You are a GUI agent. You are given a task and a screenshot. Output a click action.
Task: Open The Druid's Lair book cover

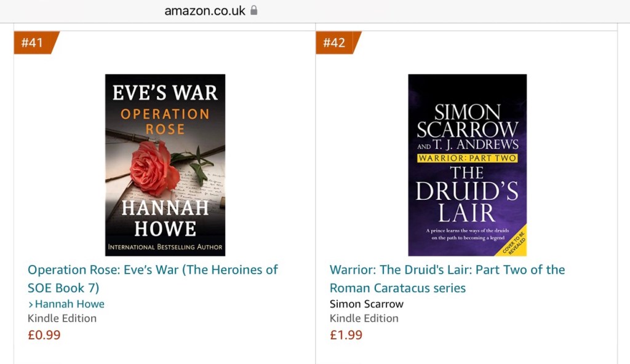(467, 165)
